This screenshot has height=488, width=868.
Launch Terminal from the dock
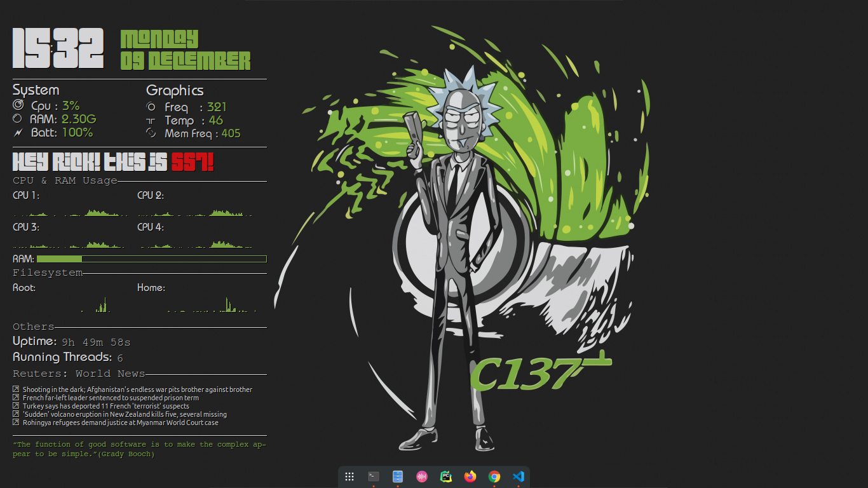click(374, 477)
